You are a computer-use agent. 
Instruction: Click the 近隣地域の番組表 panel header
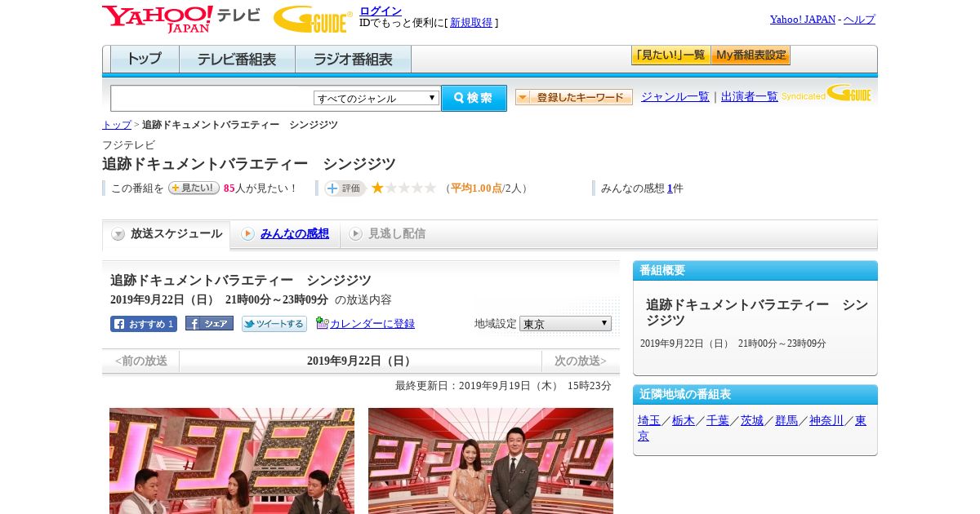pos(755,395)
